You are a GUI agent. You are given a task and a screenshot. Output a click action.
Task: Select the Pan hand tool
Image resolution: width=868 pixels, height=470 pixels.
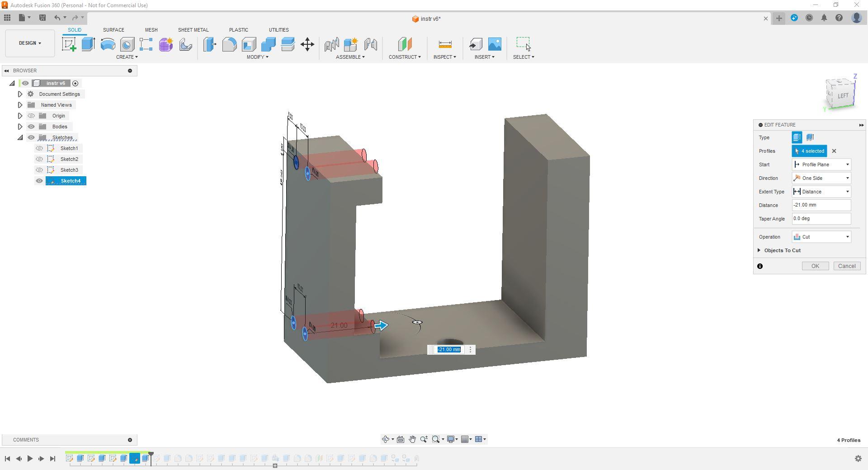pos(412,439)
